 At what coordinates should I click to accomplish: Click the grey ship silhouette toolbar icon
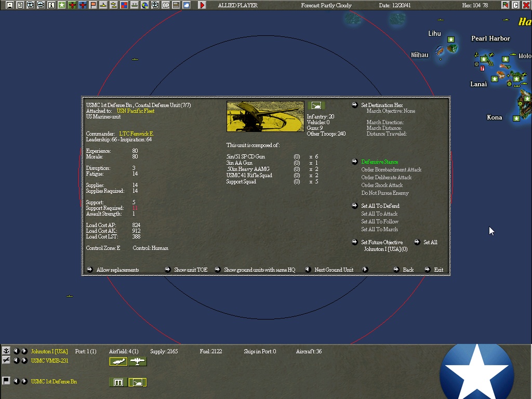pos(135,5)
